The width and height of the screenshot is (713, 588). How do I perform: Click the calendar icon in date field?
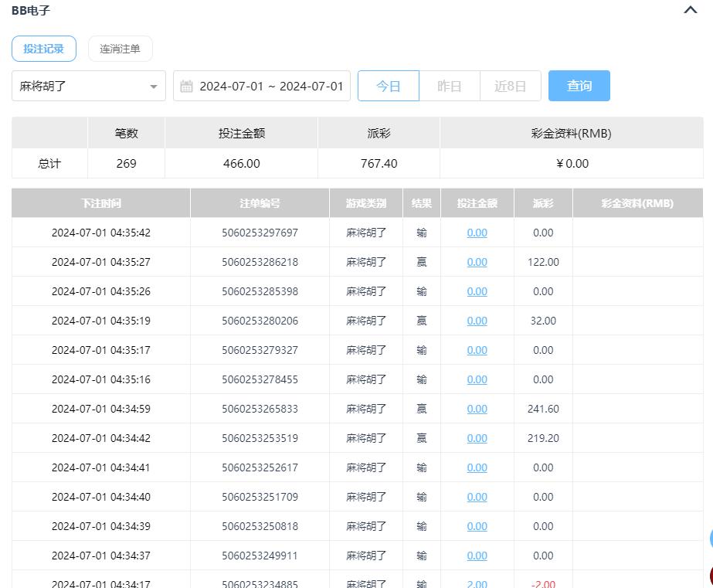pyautogui.click(x=186, y=86)
